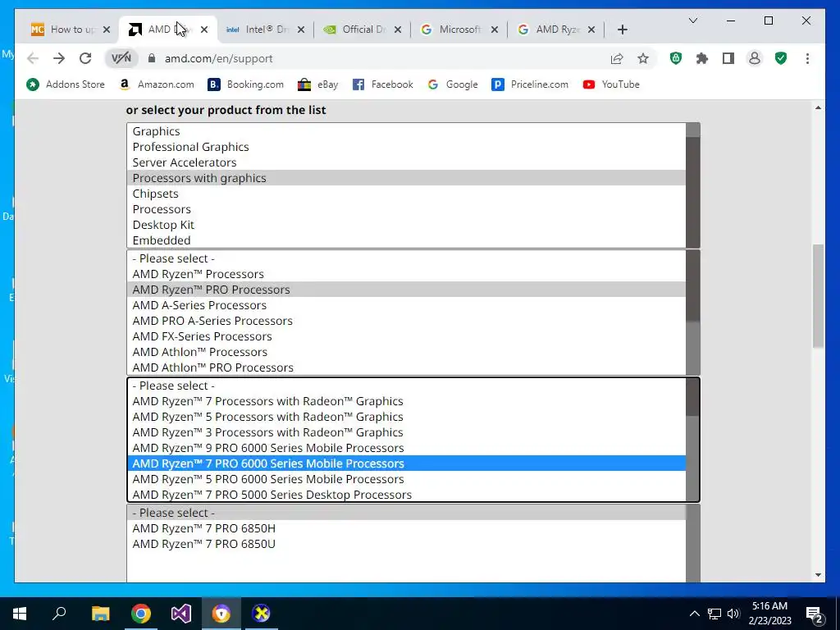View site security lock info
The image size is (840, 630).
(x=152, y=58)
